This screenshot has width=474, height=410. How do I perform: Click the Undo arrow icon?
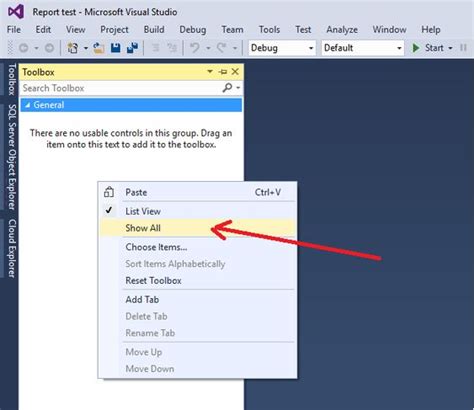tap(195, 48)
